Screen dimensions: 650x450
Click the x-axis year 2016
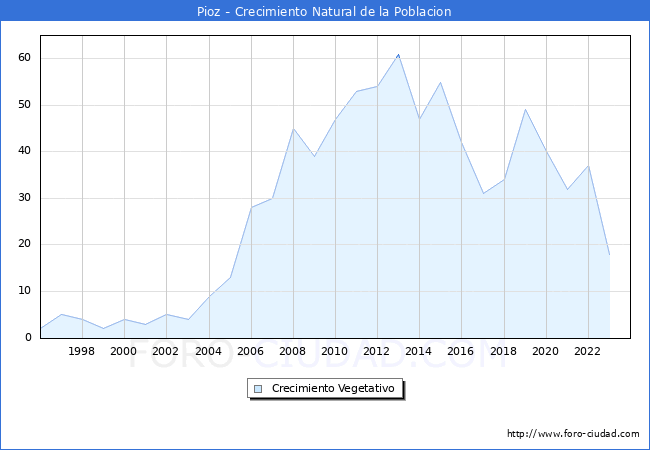click(461, 351)
